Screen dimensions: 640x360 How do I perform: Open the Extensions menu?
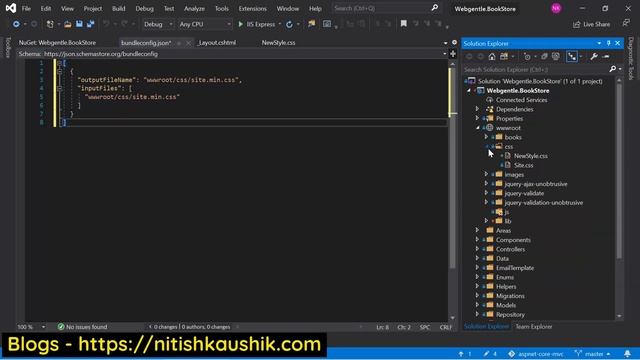coord(253,9)
